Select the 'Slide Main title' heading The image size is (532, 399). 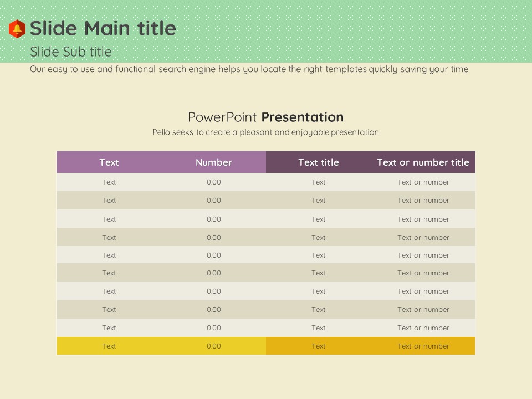103,28
